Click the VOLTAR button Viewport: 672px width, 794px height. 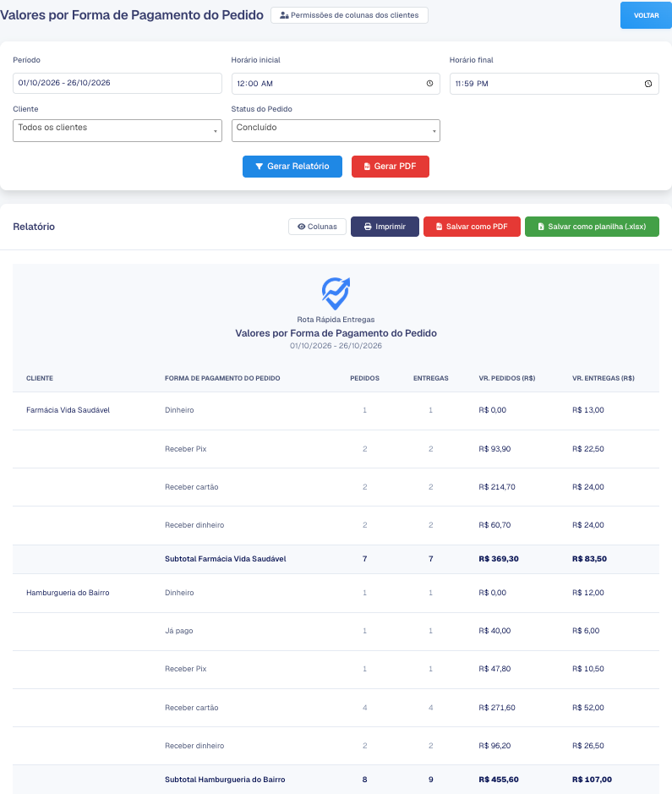pyautogui.click(x=646, y=15)
